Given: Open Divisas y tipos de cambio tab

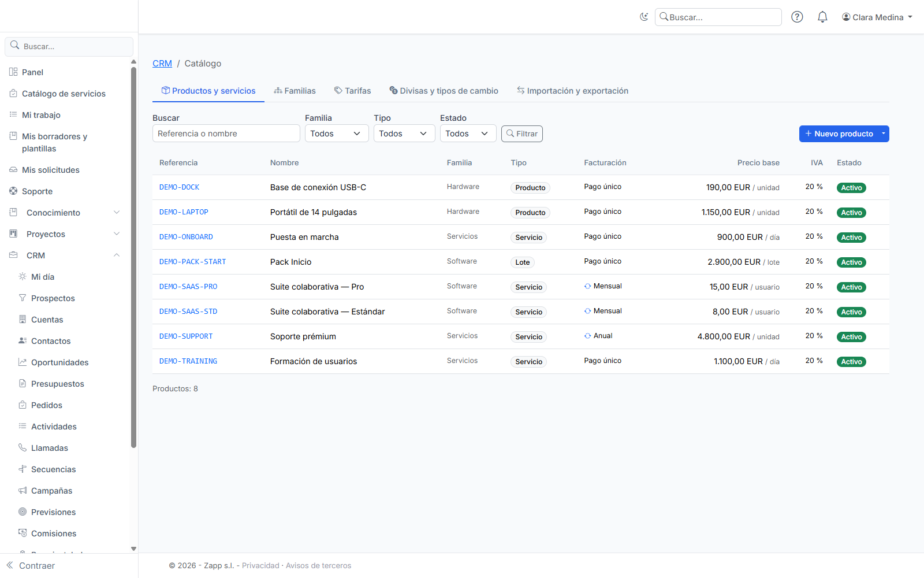Looking at the screenshot, I should 444,91.
